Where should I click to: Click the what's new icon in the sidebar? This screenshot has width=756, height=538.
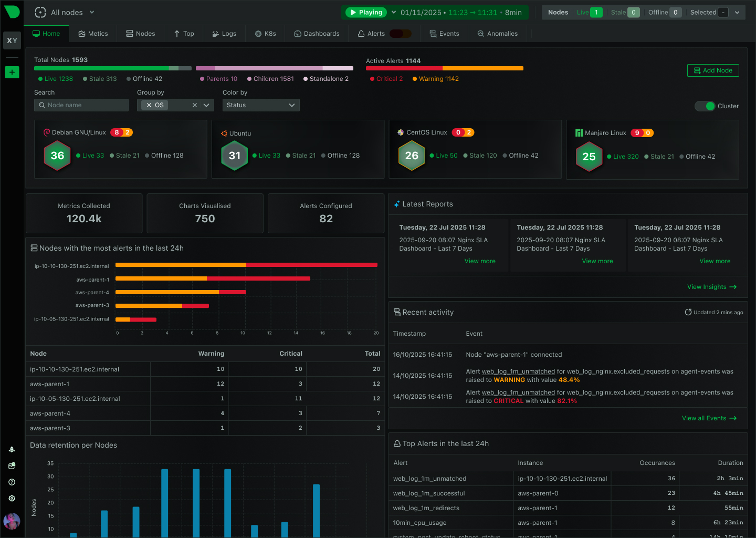coord(12,465)
